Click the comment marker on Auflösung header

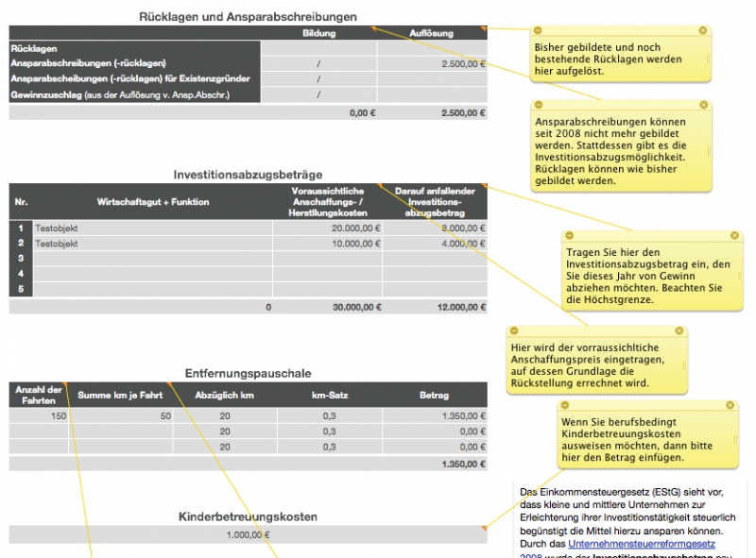point(484,29)
